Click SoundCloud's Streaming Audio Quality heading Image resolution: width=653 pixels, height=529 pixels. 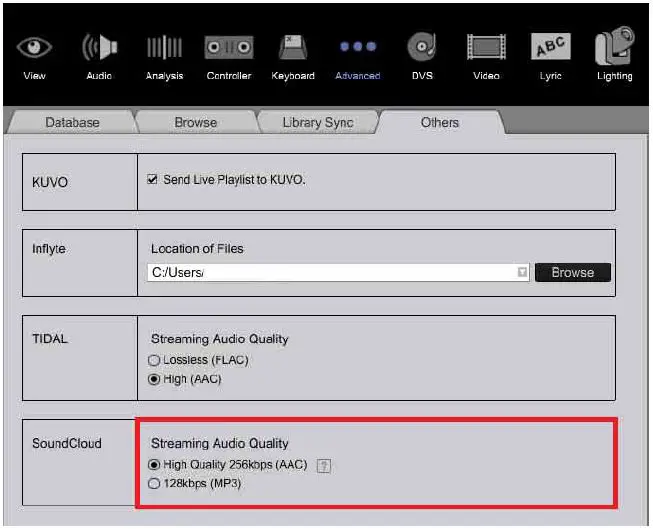pos(219,444)
